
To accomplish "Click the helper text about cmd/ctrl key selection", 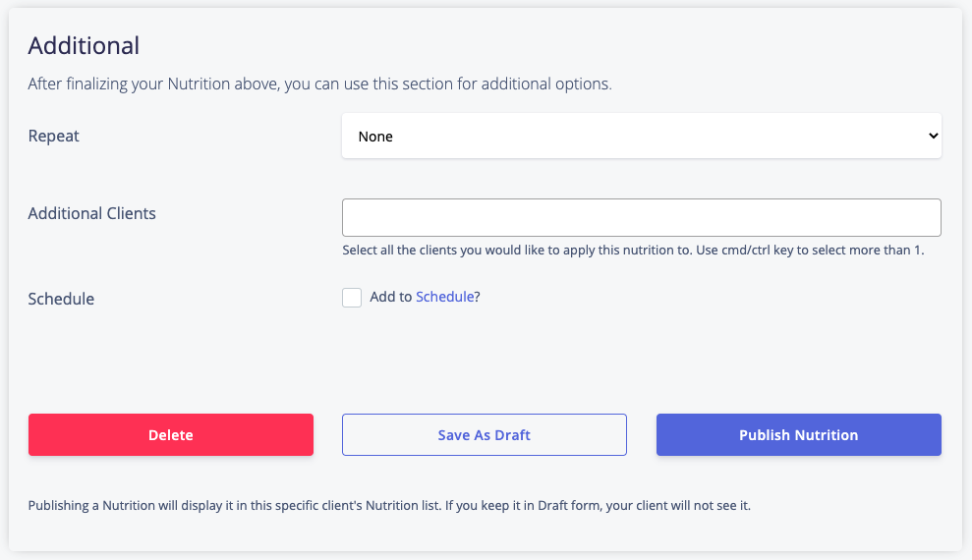I will pyautogui.click(x=633, y=251).
